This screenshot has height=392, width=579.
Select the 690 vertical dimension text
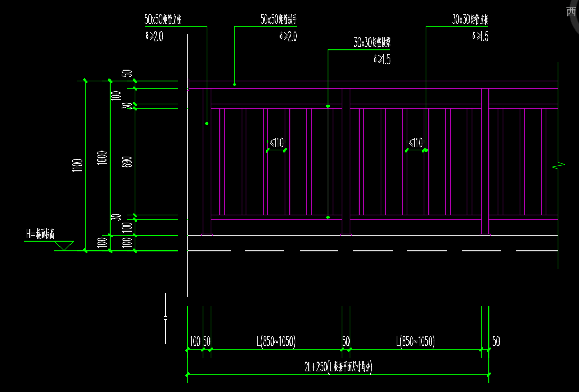(128, 161)
